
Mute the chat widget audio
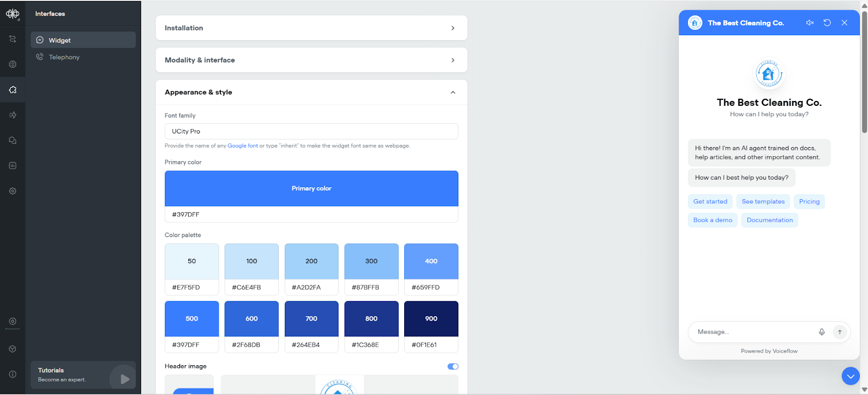[x=810, y=23]
